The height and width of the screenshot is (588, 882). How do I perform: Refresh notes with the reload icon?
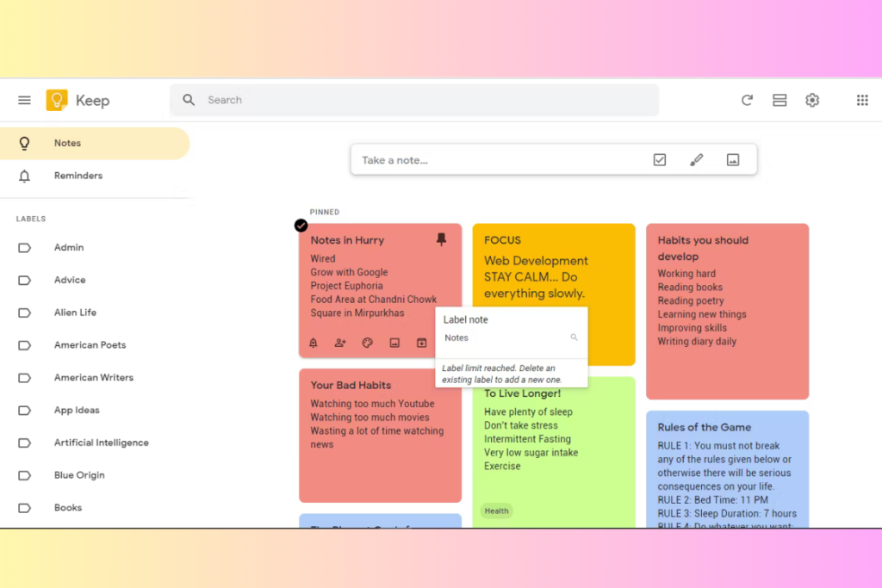pyautogui.click(x=747, y=100)
